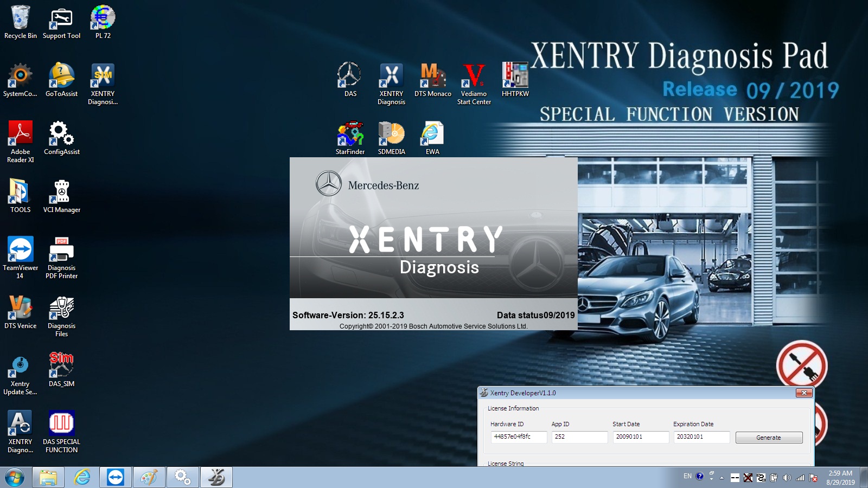Image resolution: width=868 pixels, height=488 pixels.
Task: Focus the App ID field showing 252
Action: pos(579,436)
